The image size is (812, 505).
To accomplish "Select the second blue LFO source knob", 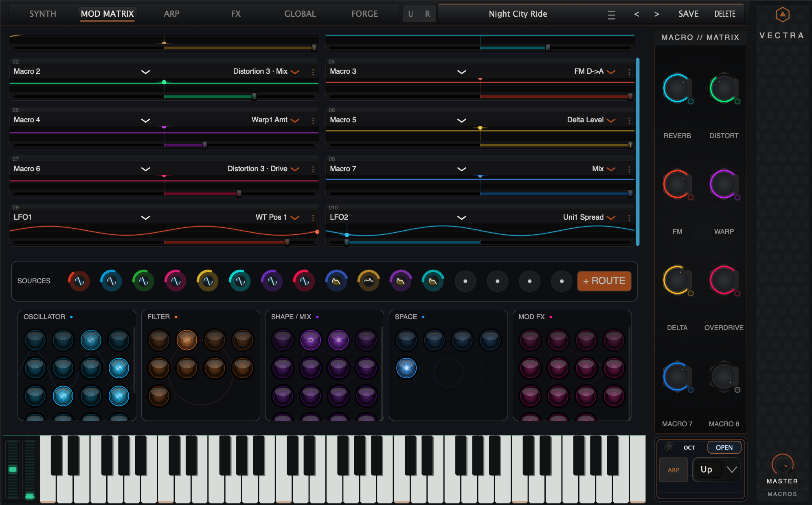I will [x=111, y=281].
